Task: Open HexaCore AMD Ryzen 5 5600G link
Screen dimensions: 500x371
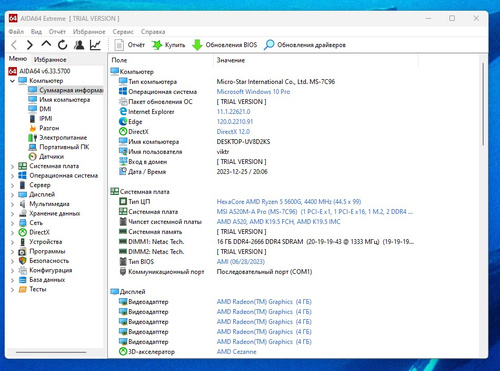Action: click(x=289, y=202)
